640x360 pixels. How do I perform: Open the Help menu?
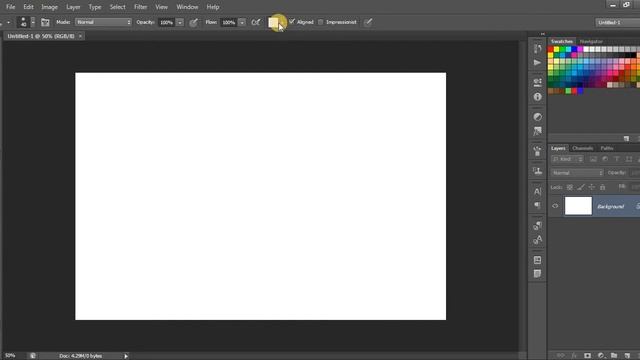tap(213, 7)
